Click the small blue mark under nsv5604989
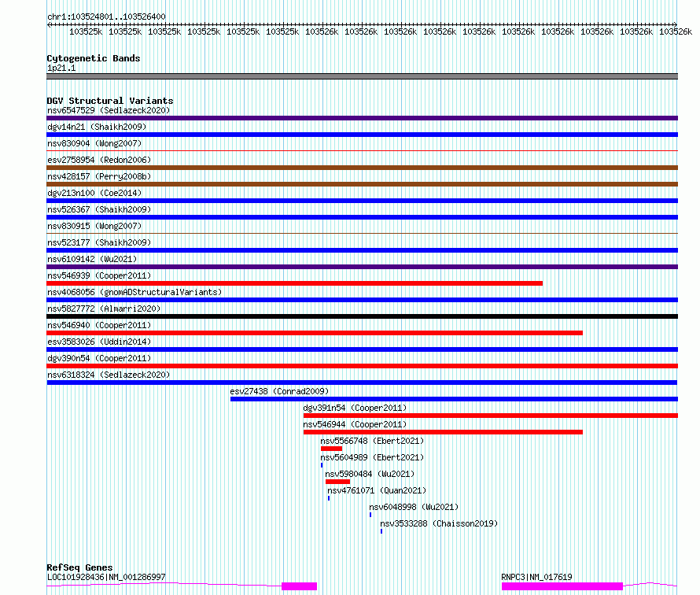Image resolution: width=700 pixels, height=595 pixels. [x=322, y=465]
